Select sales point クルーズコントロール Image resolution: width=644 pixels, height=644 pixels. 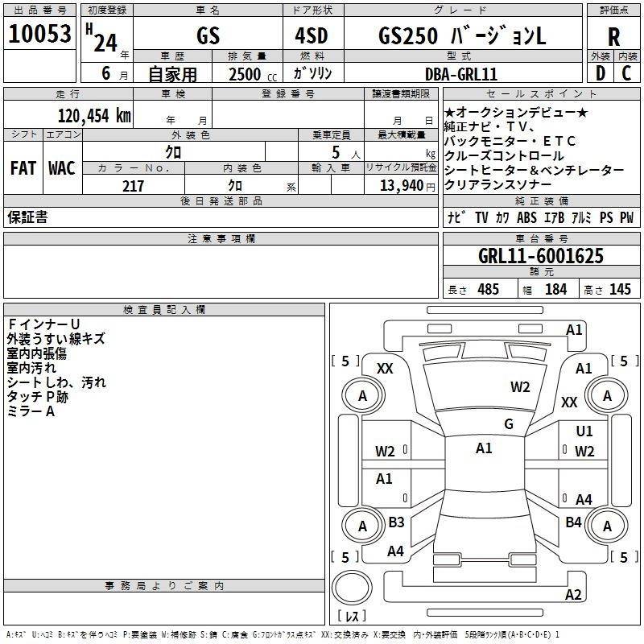[504, 155]
